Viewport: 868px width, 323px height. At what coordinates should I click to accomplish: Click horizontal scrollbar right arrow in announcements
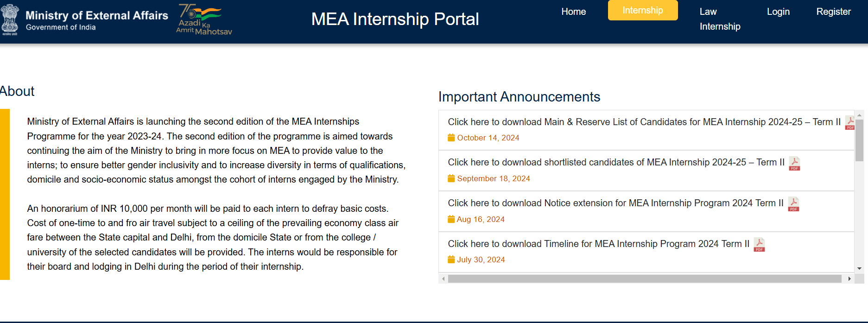click(x=849, y=279)
